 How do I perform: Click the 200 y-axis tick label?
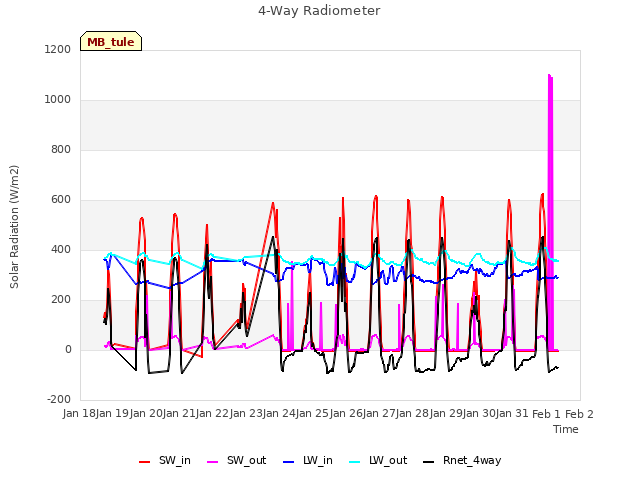61,300
